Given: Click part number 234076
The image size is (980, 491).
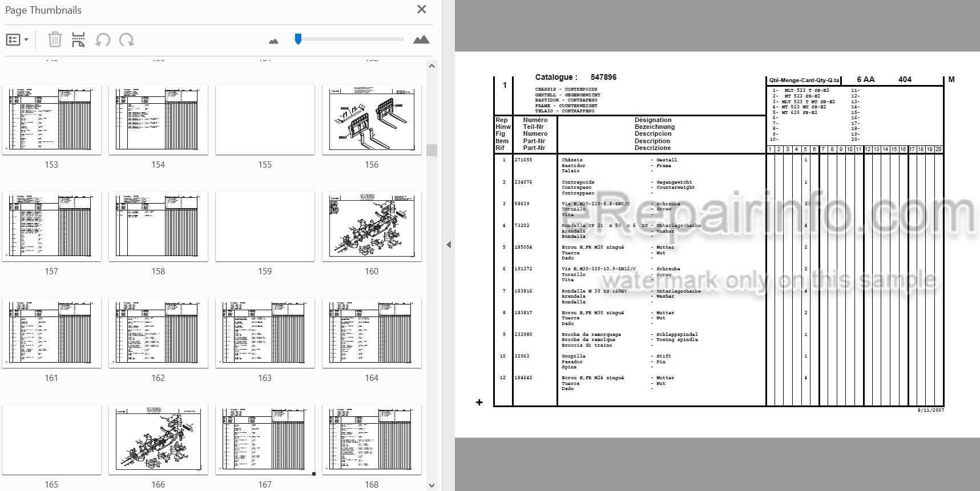Looking at the screenshot, I should click(523, 182).
